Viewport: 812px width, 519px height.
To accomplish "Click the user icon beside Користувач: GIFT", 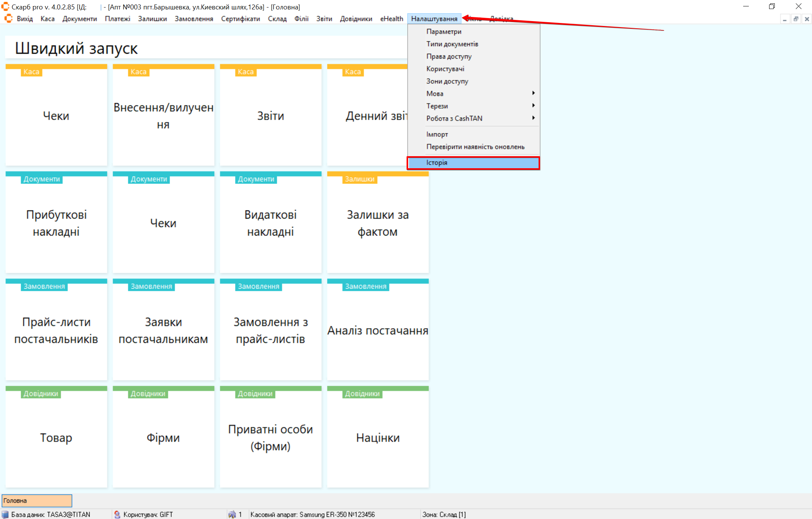I will [x=117, y=514].
